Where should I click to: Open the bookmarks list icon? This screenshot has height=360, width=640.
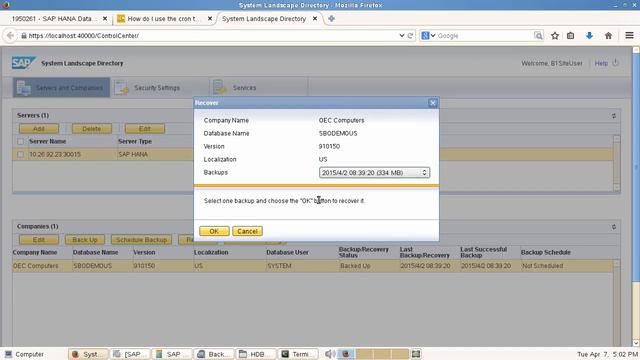click(571, 36)
